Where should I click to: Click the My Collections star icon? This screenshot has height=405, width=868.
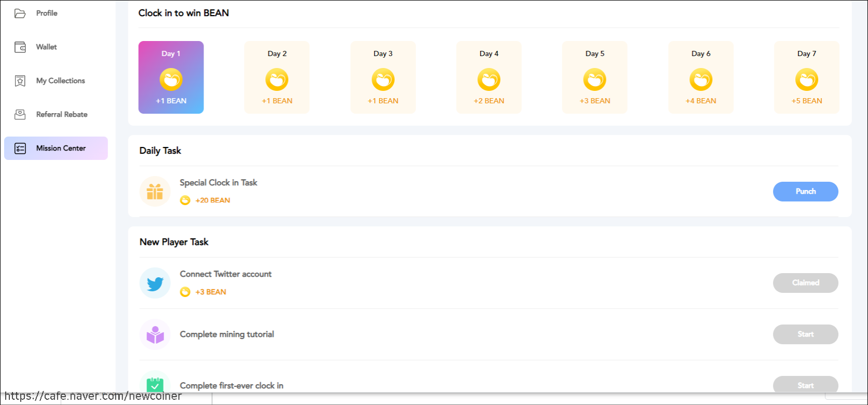[x=20, y=81]
